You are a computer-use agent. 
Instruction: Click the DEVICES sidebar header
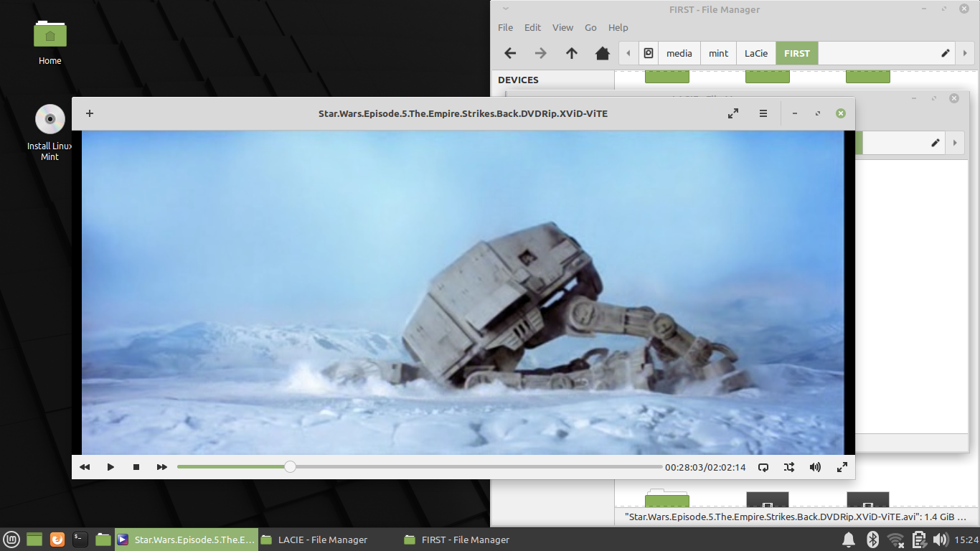(x=518, y=80)
